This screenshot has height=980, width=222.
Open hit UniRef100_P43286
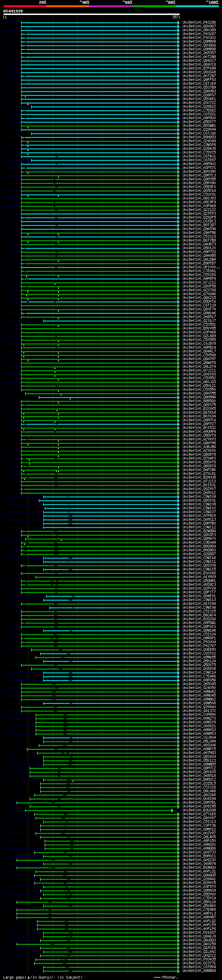[x=199, y=23]
